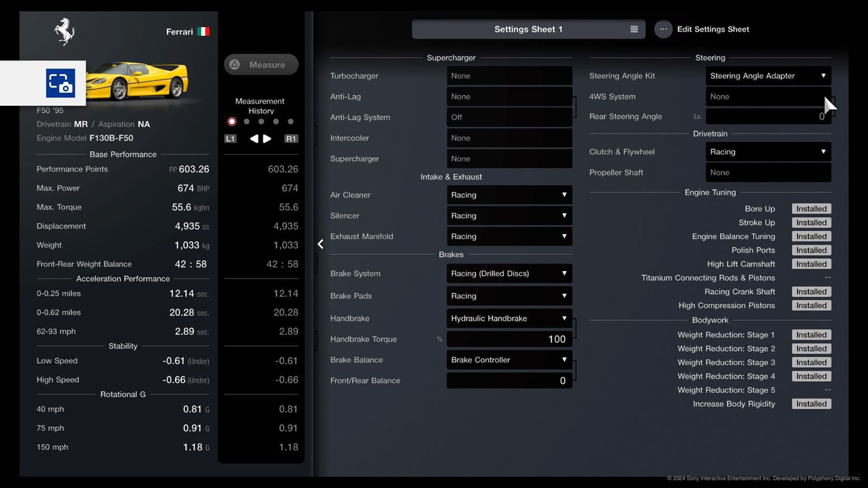Select the first measurement history dot
Screen dimensions: 868x488
point(232,122)
